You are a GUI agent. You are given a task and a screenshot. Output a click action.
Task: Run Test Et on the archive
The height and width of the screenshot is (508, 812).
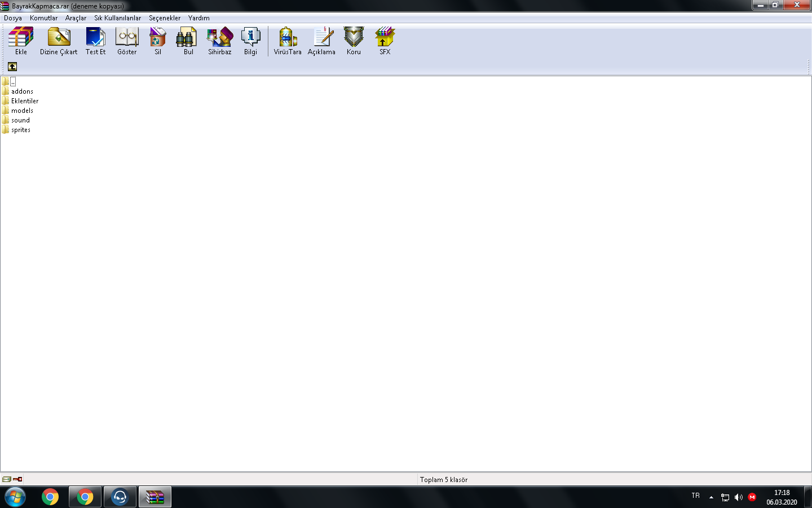point(95,41)
